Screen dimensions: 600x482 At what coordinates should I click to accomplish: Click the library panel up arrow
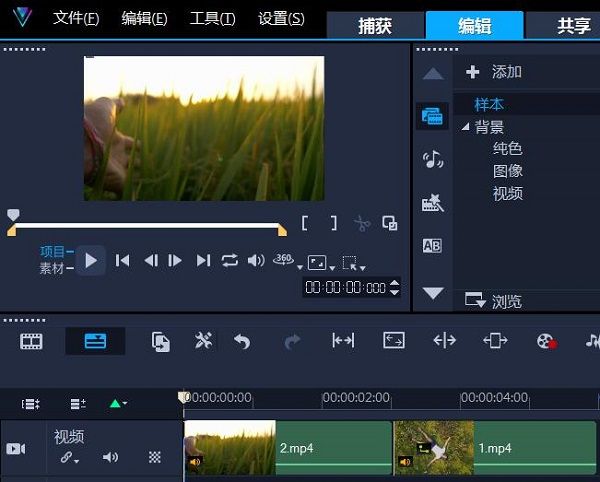click(433, 73)
